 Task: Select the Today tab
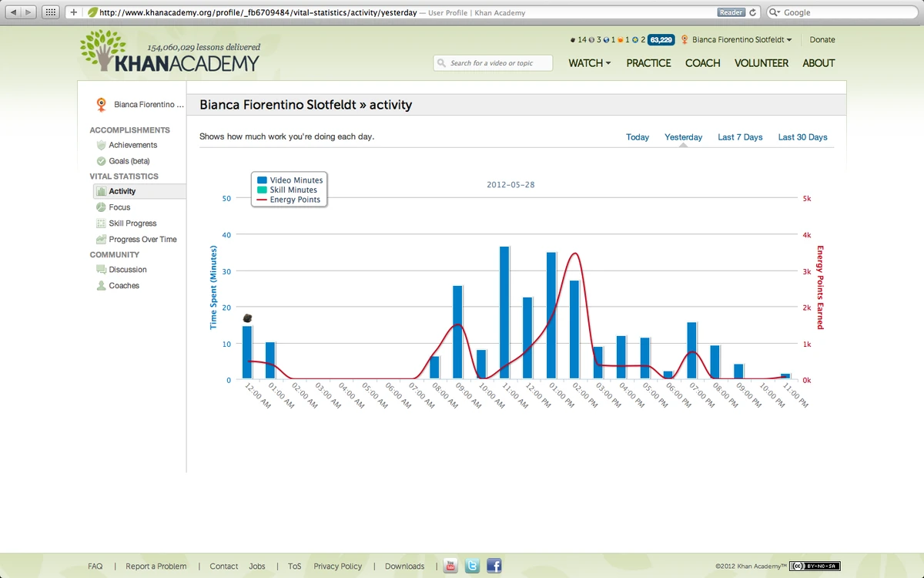(637, 136)
